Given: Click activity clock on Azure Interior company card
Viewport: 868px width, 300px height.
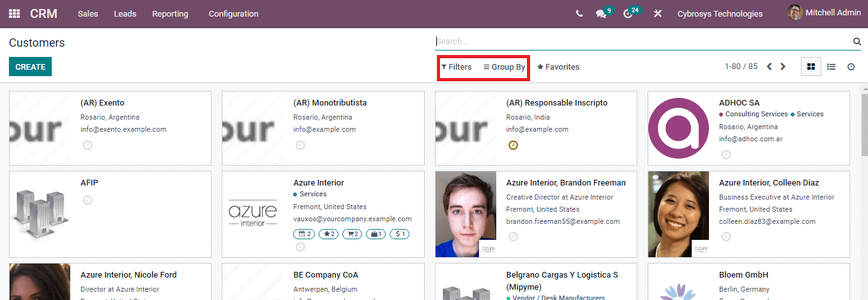Looking at the screenshot, I should [300, 247].
